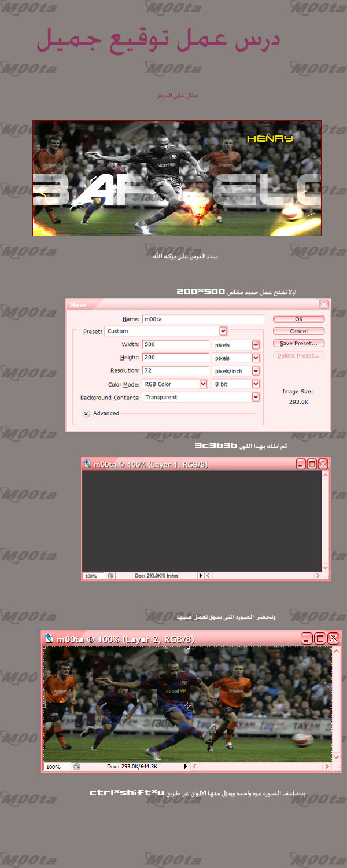The height and width of the screenshot is (868, 347).
Task: Click Doc: 293.0K/0 bytes status text
Action: [156, 576]
